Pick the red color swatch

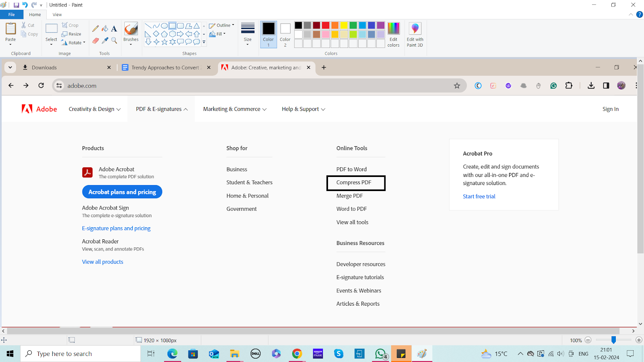pos(326,25)
